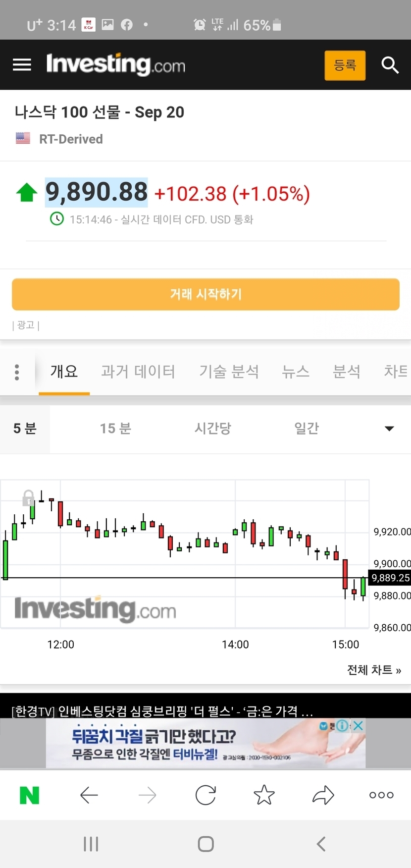Expand the chart interval dropdown arrow

point(389,429)
